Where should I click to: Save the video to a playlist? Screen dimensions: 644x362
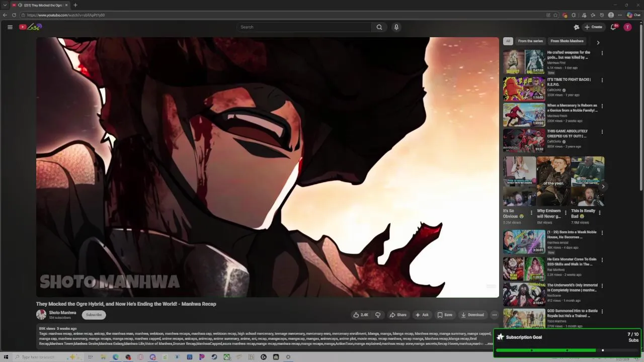coord(445,315)
